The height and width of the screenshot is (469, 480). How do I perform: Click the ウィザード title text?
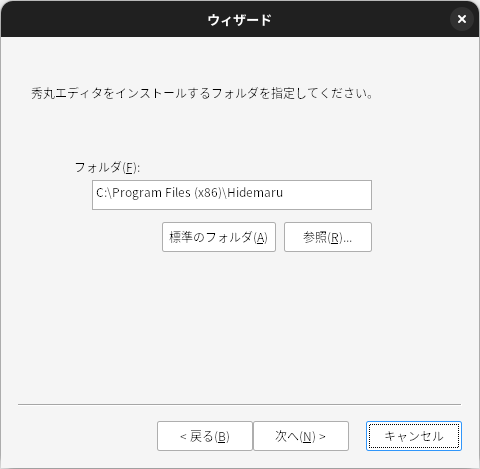[240, 20]
